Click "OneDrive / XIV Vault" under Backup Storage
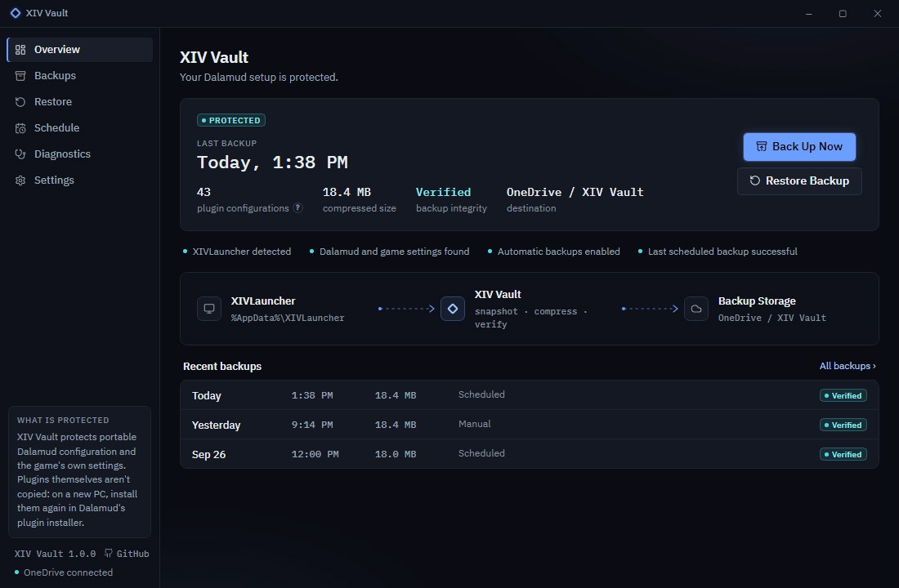 (x=772, y=318)
